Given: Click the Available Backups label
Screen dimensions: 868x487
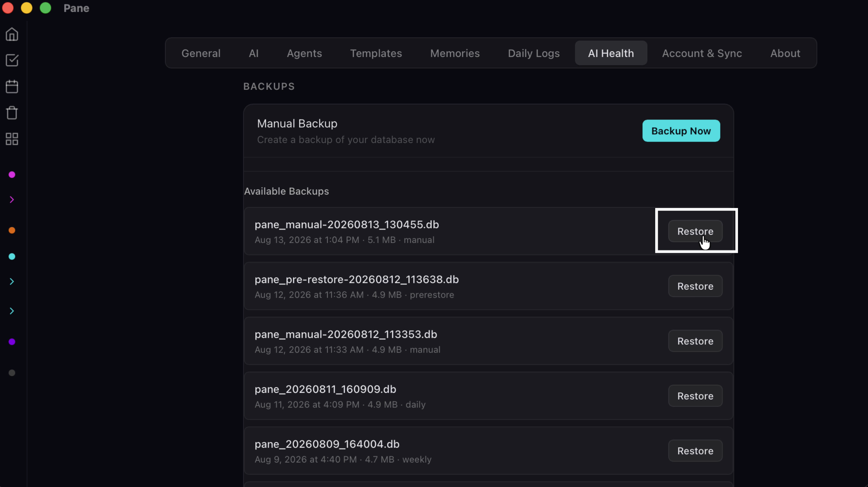Looking at the screenshot, I should point(286,191).
